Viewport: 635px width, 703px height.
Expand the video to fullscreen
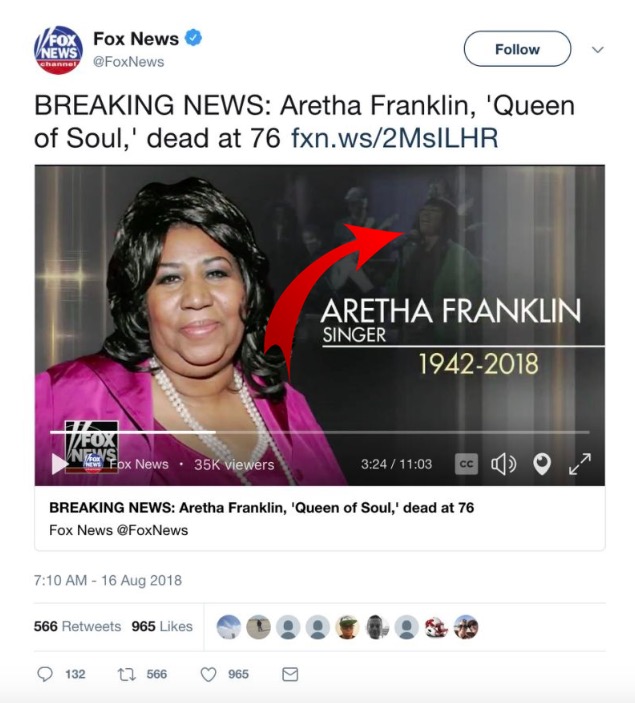coord(580,464)
